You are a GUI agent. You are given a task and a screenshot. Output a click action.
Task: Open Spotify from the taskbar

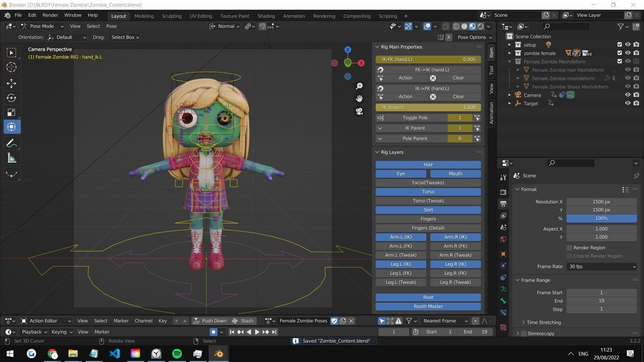pyautogui.click(x=177, y=354)
